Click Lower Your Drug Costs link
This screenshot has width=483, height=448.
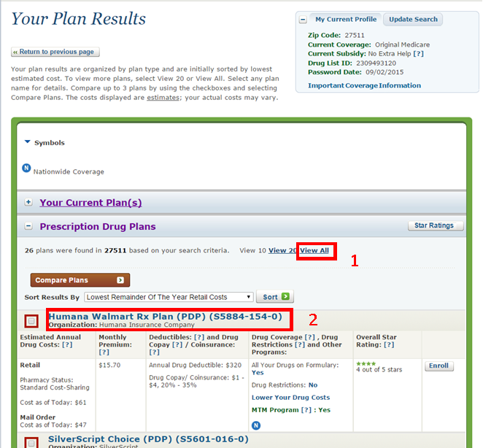tap(291, 398)
